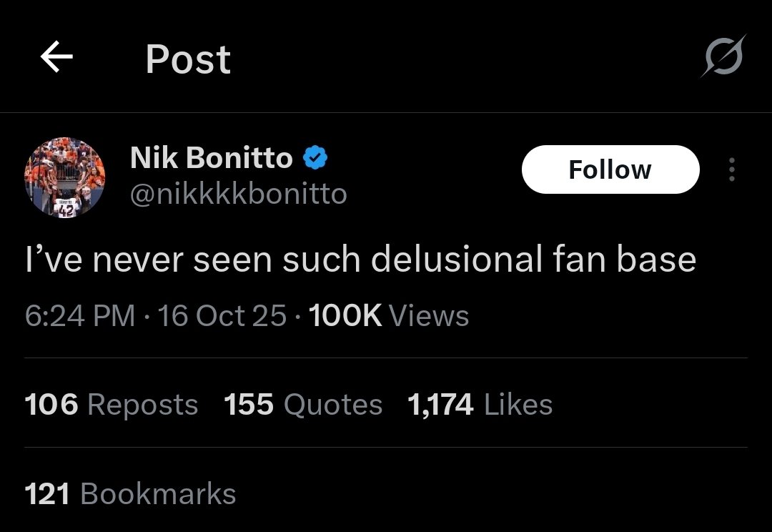
Task: Tap the Post header title
Action: 188,59
